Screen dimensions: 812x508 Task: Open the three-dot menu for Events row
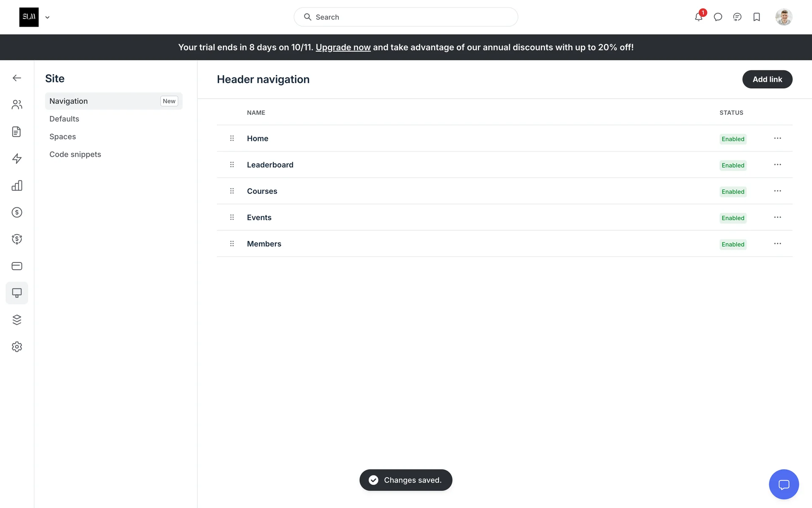777,217
